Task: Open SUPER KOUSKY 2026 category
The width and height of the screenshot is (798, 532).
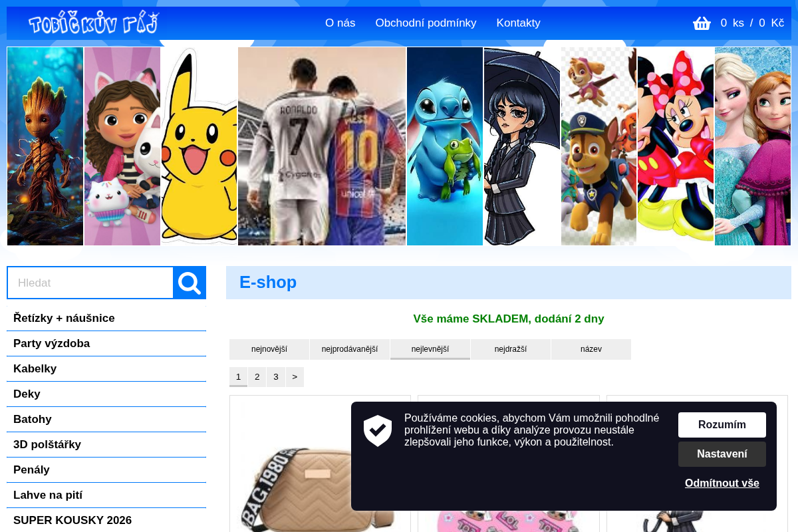Action: tap(106, 521)
